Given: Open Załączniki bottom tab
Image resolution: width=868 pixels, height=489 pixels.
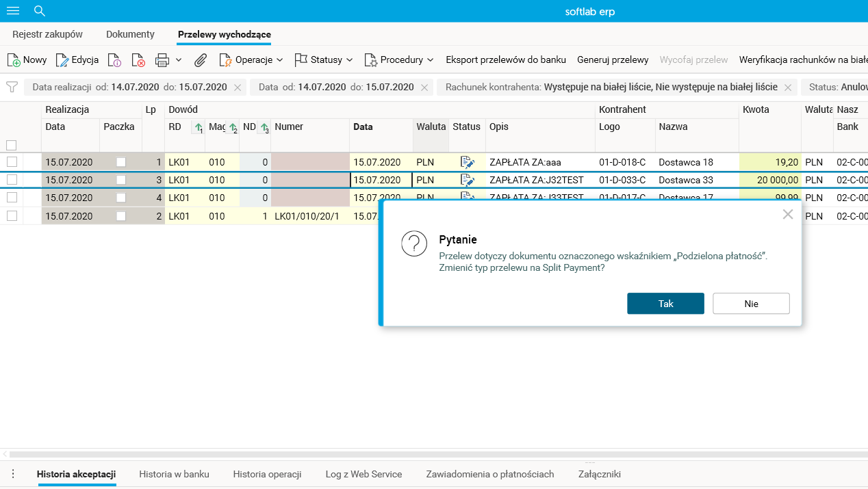Looking at the screenshot, I should [x=599, y=474].
